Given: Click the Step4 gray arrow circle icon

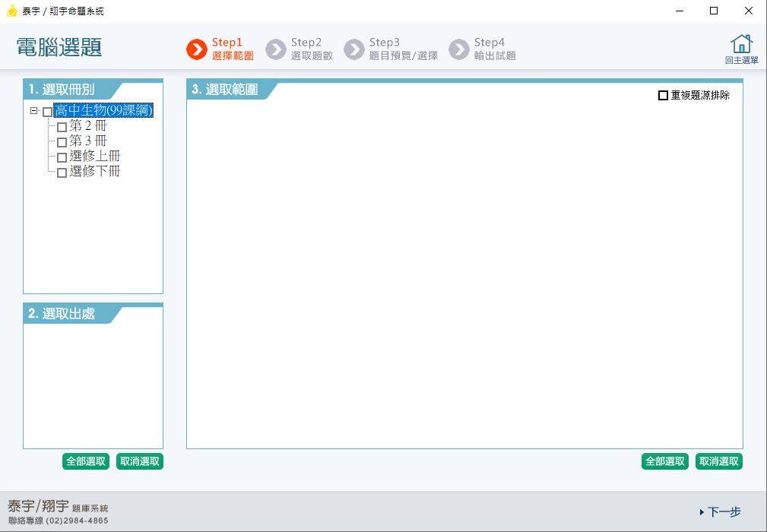Looking at the screenshot, I should 459,49.
